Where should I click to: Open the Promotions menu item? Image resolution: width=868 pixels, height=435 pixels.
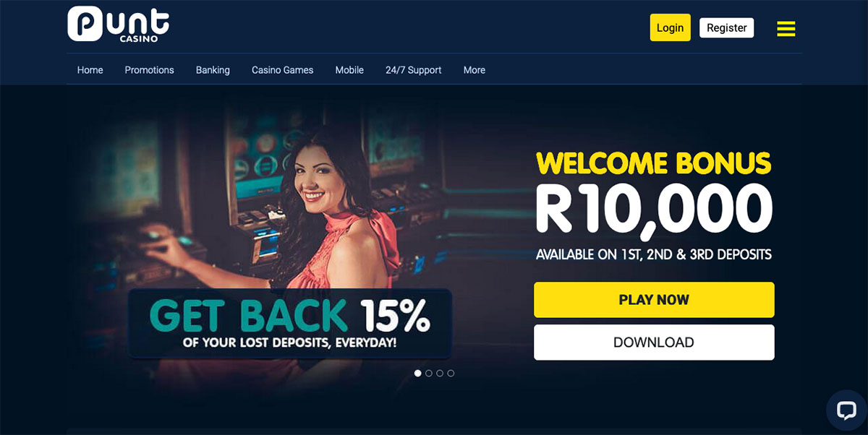149,70
